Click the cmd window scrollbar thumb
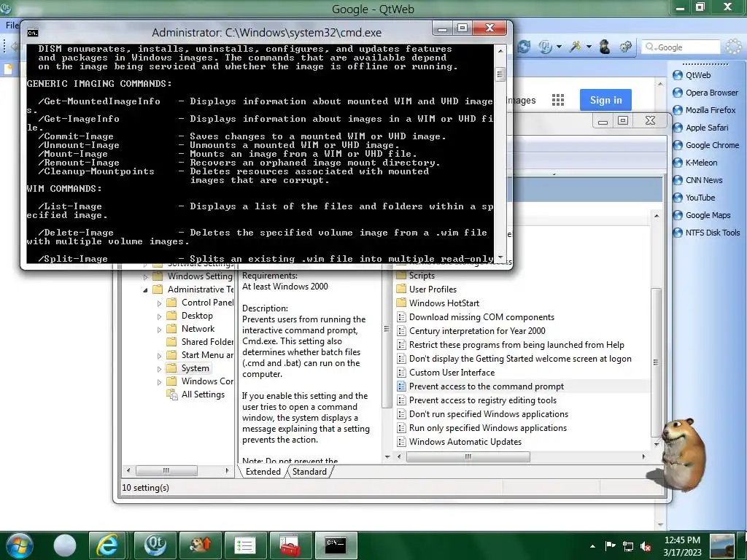The height and width of the screenshot is (560, 747). point(500,74)
